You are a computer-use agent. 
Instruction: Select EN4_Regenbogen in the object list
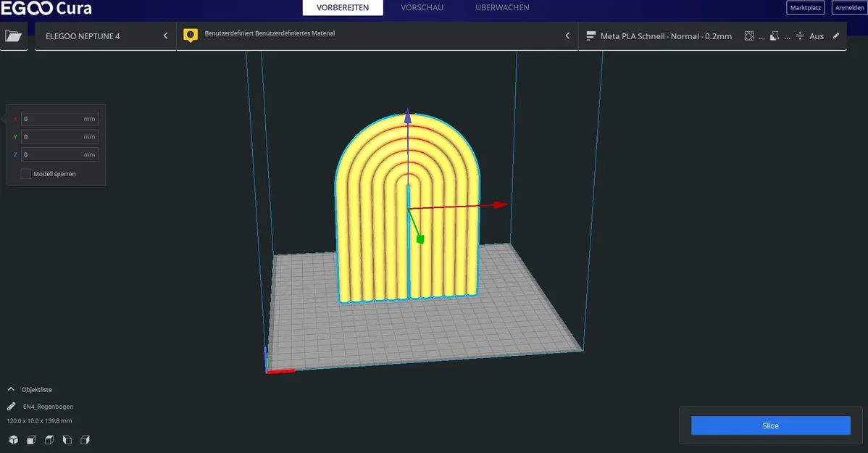[x=48, y=407]
